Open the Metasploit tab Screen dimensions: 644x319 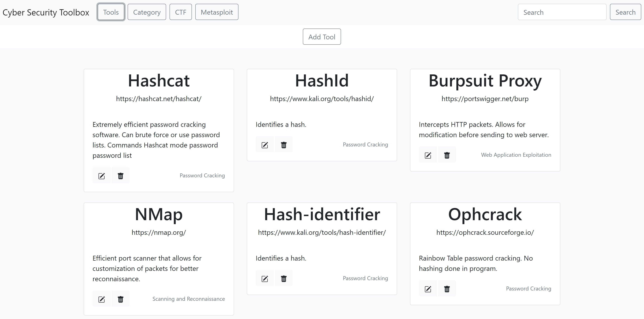pyautogui.click(x=217, y=12)
